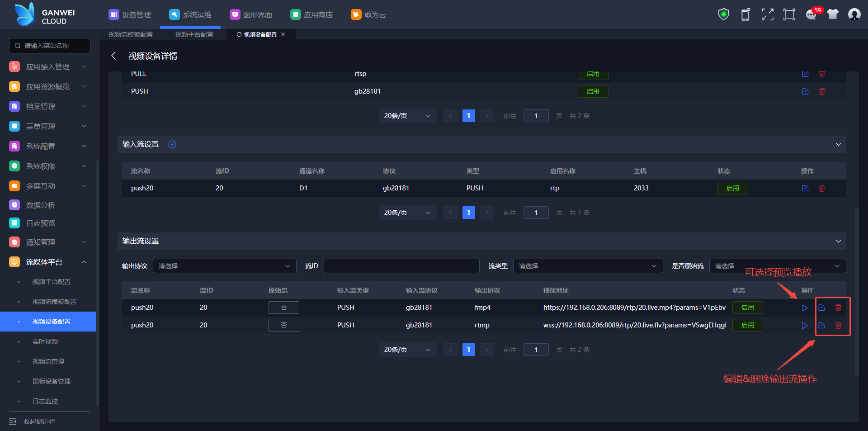The height and width of the screenshot is (431, 868).
Task: Open the messages icon with 59 badge
Action: coord(811,14)
